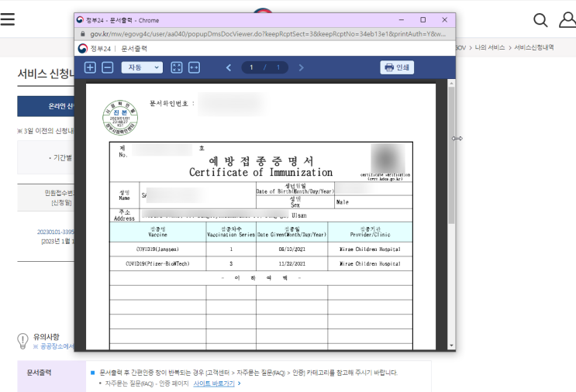Viewport: 576px width, 392px height.
Task: Click the 'Male' sex value
Action: click(x=343, y=202)
